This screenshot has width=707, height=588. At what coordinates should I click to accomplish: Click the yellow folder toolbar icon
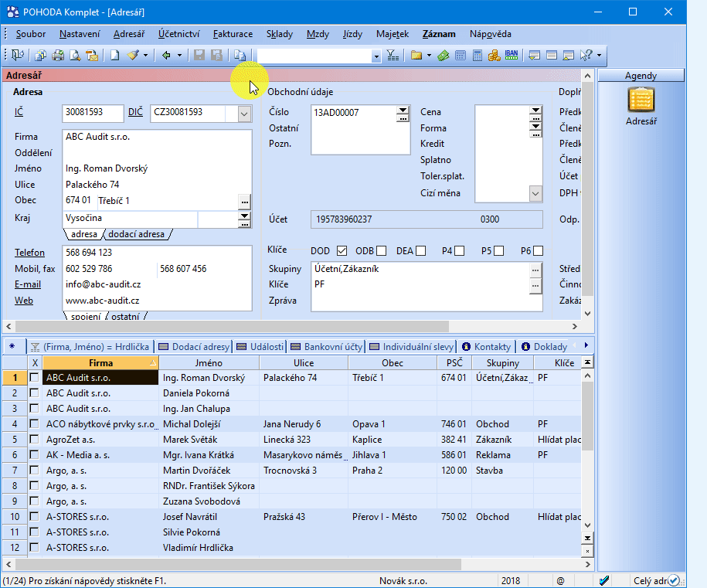[416, 56]
